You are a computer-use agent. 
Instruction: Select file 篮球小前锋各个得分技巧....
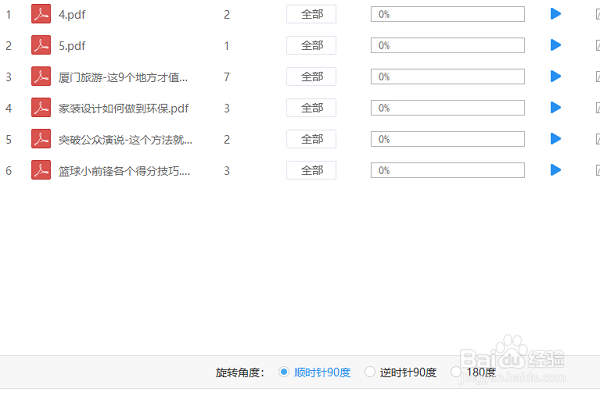[x=124, y=171]
